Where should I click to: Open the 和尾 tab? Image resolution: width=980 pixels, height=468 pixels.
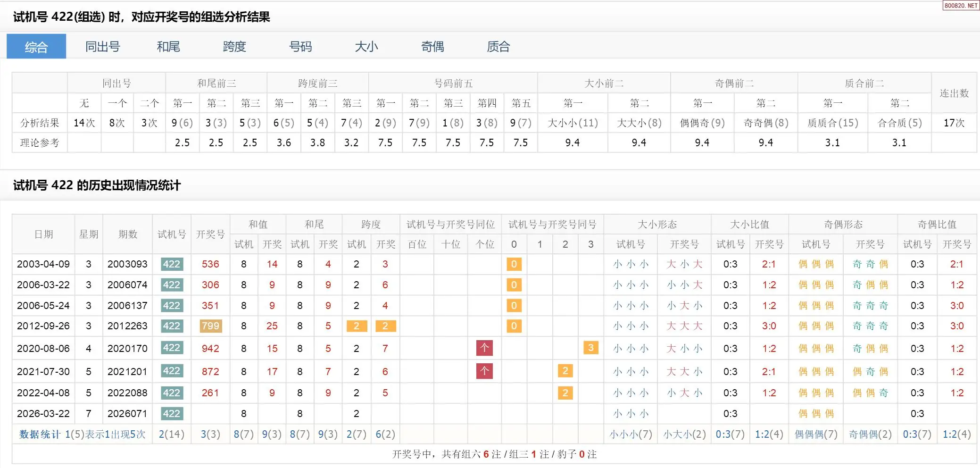168,47
